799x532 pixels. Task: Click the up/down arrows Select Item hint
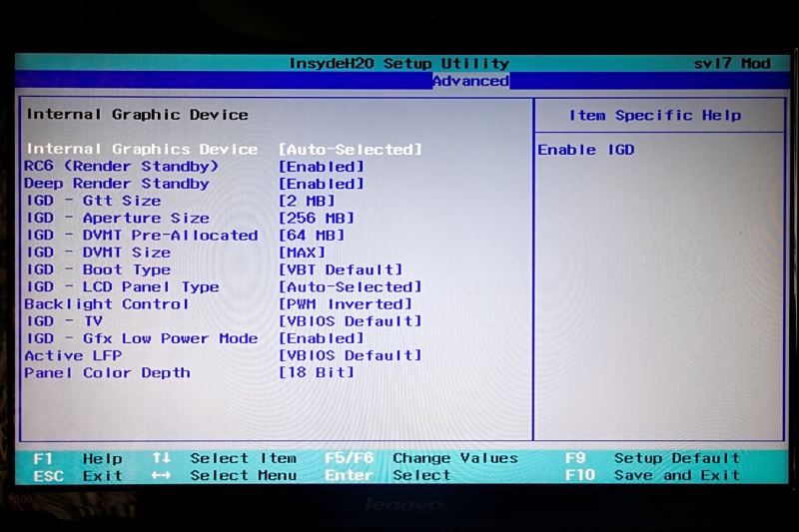click(x=224, y=458)
